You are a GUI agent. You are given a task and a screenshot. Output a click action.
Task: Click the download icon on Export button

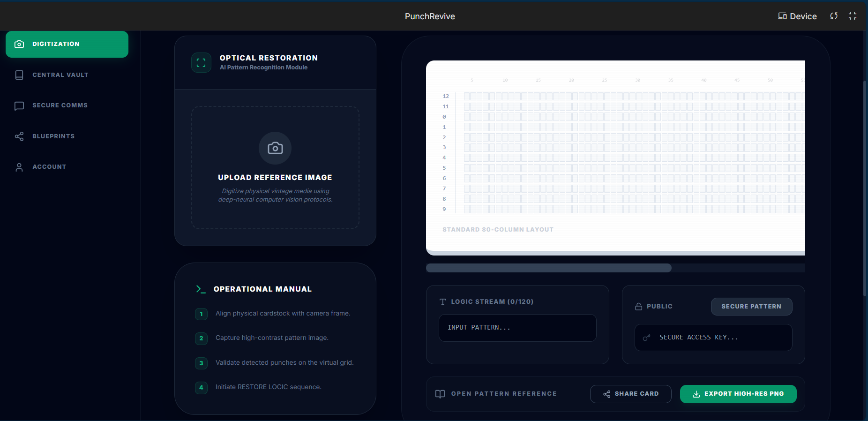[x=696, y=394]
